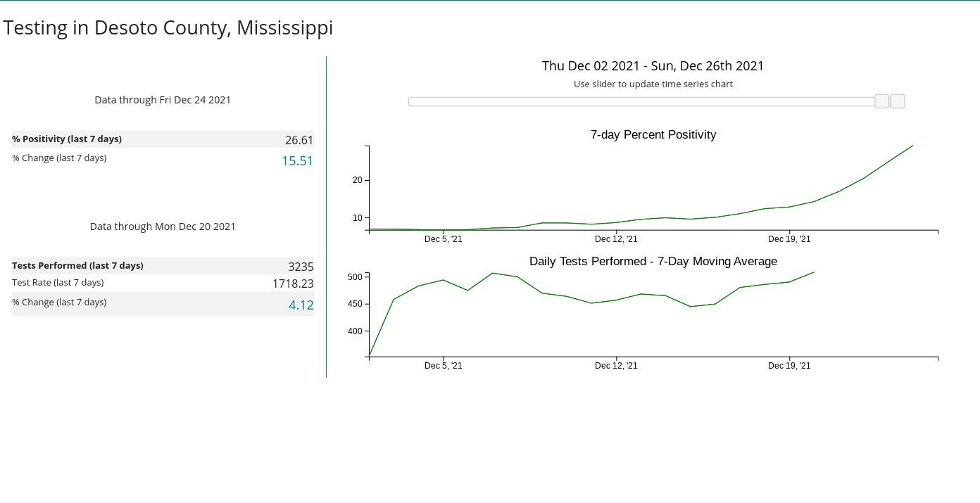Click the Tests Performed value 3235
This screenshot has height=503, width=980.
pyautogui.click(x=301, y=267)
